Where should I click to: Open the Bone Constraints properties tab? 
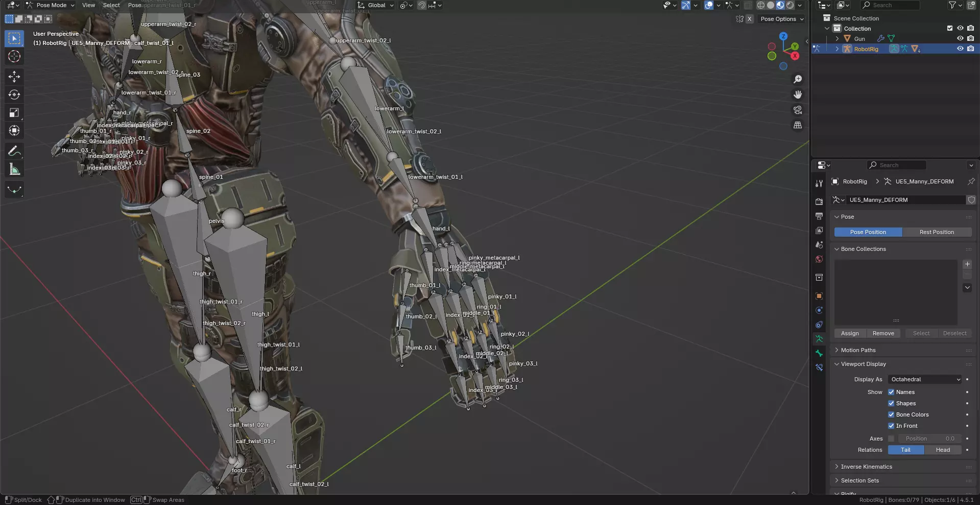tap(819, 368)
